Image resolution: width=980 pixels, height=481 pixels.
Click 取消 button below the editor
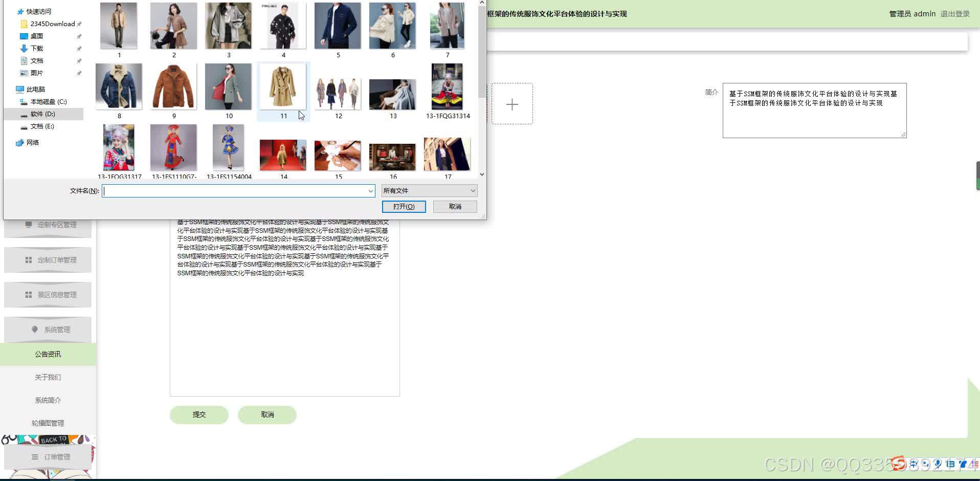click(x=267, y=414)
